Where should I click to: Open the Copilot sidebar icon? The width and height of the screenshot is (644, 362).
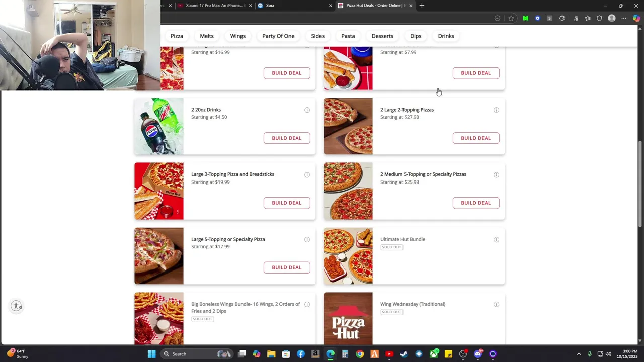[x=637, y=18]
